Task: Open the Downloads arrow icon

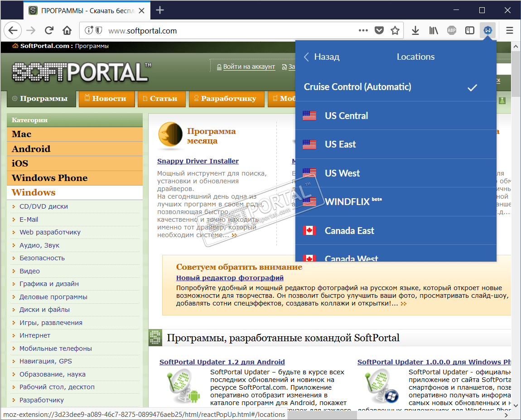Action: click(415, 30)
